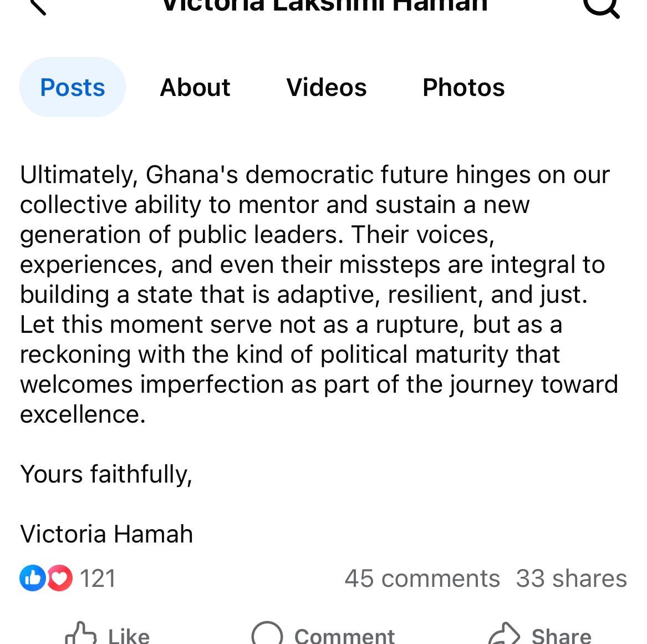Tap the Comment button label
Image resolution: width=647 pixels, height=644 pixels.
[344, 636]
